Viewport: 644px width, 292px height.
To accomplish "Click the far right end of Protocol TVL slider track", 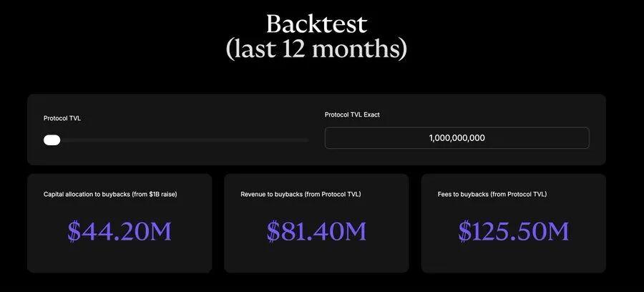I will (x=306, y=140).
